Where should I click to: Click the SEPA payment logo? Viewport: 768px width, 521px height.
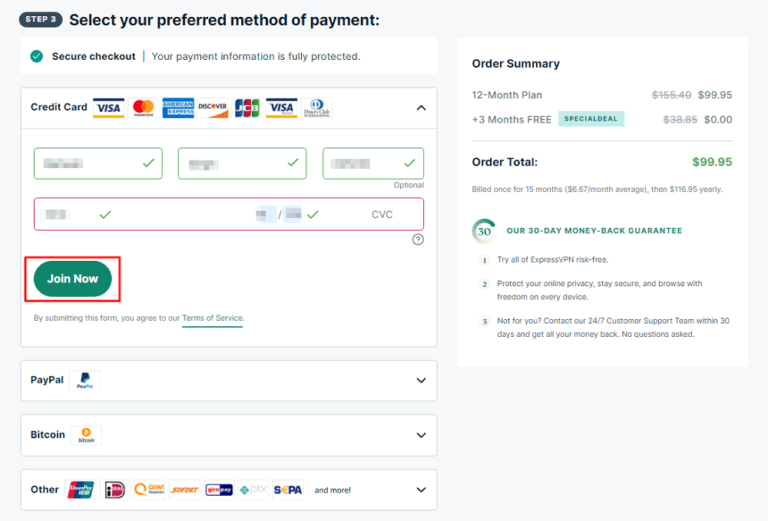pos(288,490)
